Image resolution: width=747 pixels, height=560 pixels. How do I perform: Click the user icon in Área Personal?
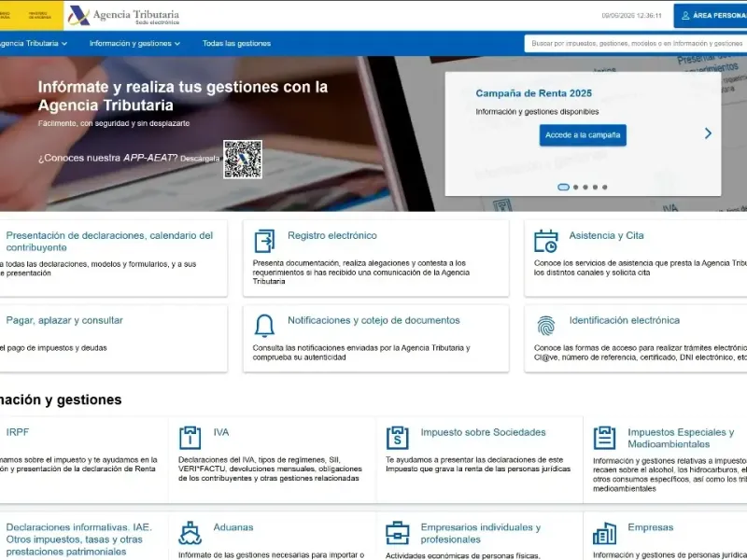click(x=685, y=16)
